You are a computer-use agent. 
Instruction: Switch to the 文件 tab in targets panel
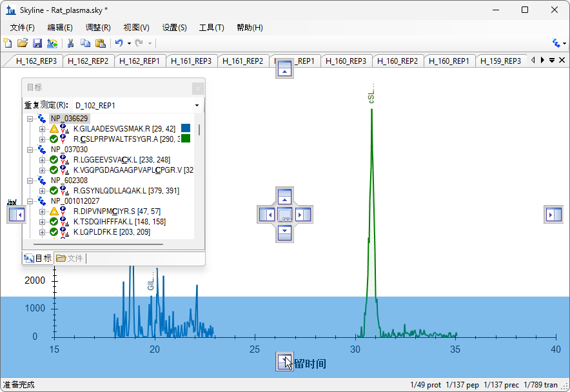coord(70,258)
